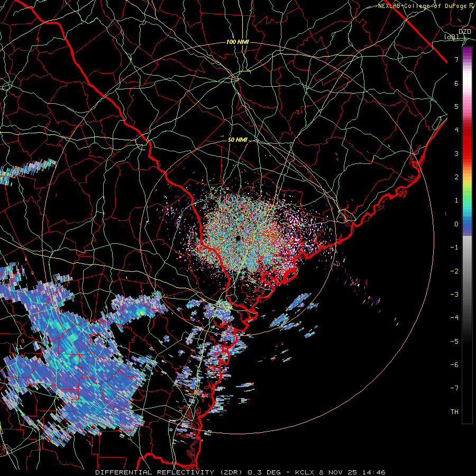The width and height of the screenshot is (476, 476).
Task: Click the color scale bar legend
Action: [x=467, y=235]
